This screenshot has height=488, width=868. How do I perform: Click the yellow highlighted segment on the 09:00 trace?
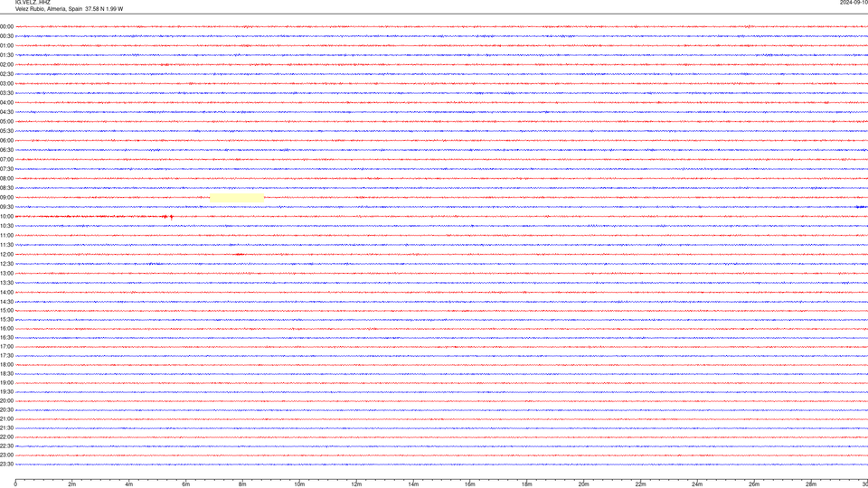click(237, 198)
